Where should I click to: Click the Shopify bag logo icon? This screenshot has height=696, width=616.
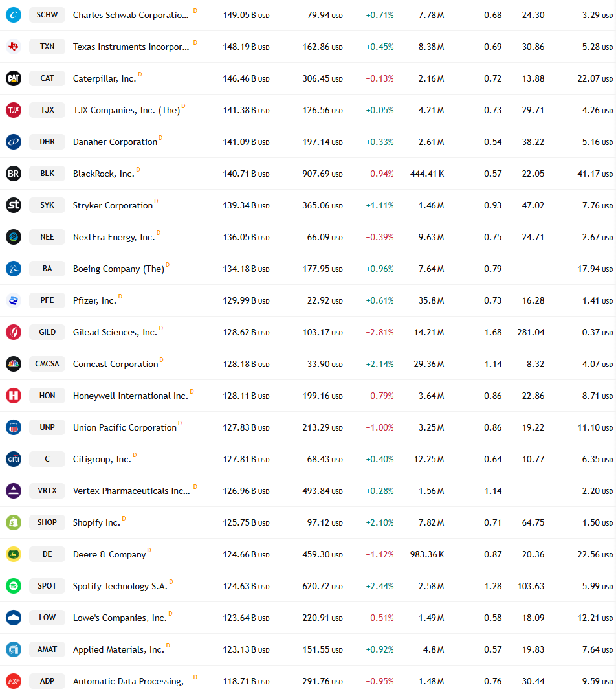(x=14, y=522)
